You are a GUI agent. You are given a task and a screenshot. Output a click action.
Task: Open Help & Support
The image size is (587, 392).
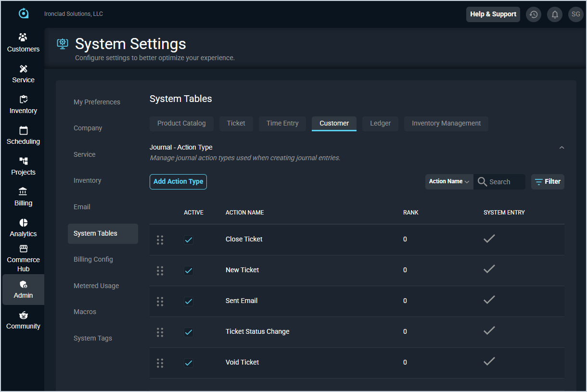point(493,14)
